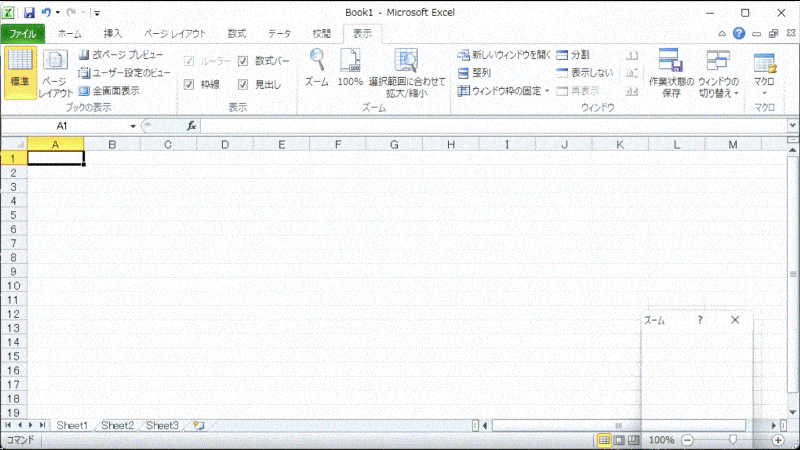
Task: Click the zoom slider handle in status bar
Action: tap(733, 439)
